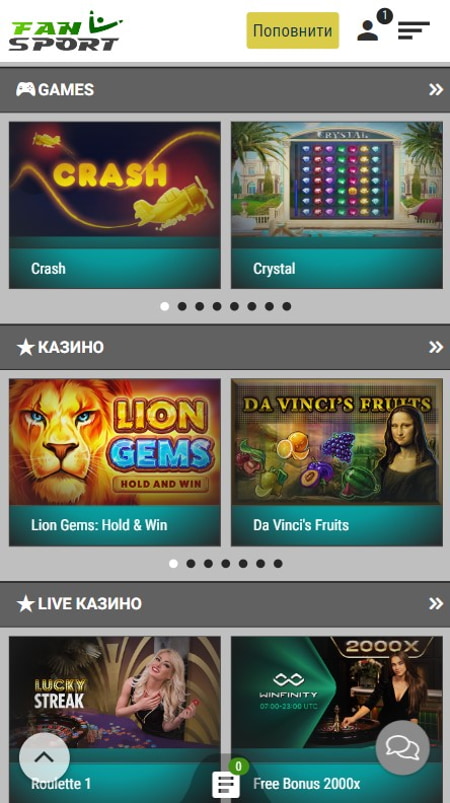This screenshot has width=450, height=803.
Task: Open the hamburger menu icon
Action: (414, 30)
